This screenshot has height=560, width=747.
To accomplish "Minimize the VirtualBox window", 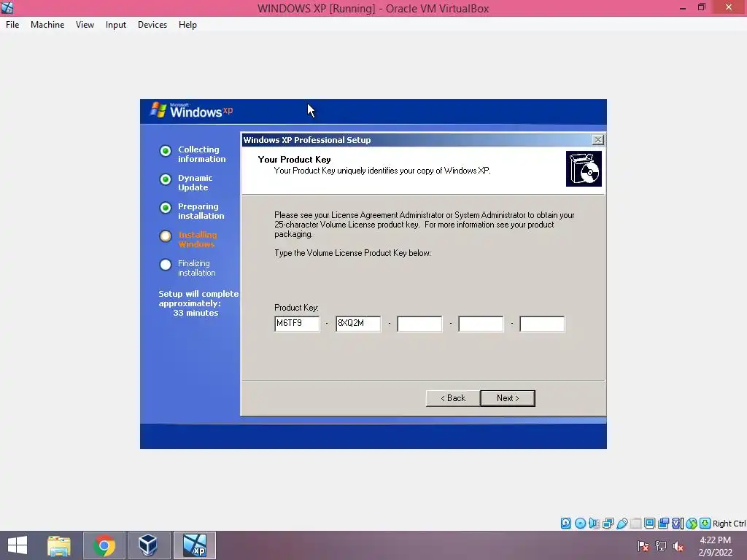I will 683,8.
